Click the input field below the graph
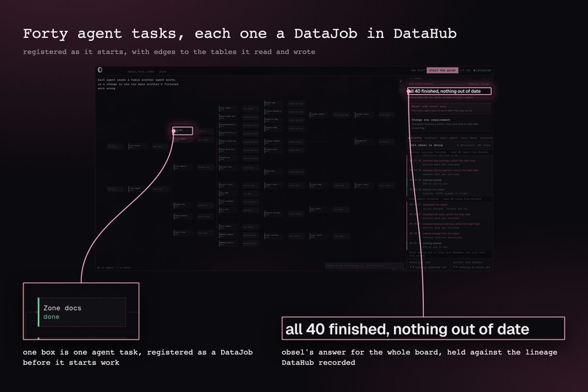Screen dimensions: 588x392 364,266
